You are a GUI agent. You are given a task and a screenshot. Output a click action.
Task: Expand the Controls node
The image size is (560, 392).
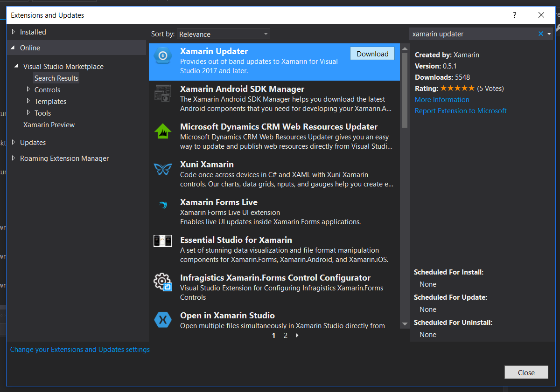[29, 89]
